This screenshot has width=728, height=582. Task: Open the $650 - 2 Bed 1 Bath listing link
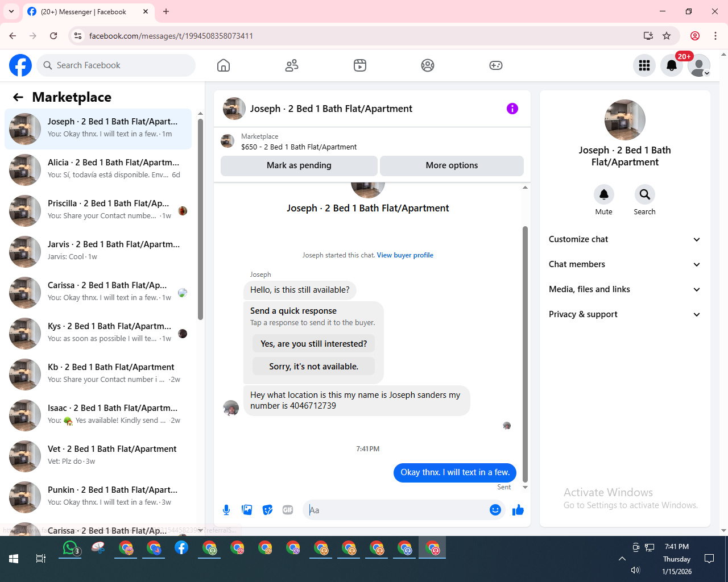[299, 147]
